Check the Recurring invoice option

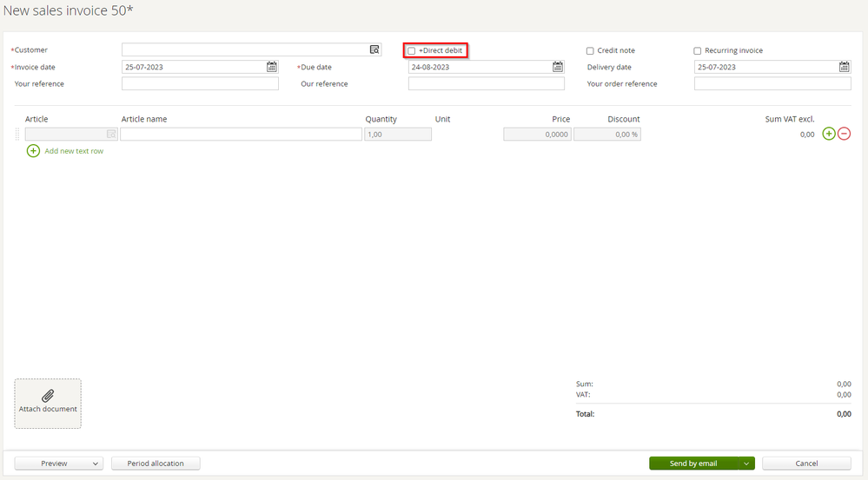point(698,51)
